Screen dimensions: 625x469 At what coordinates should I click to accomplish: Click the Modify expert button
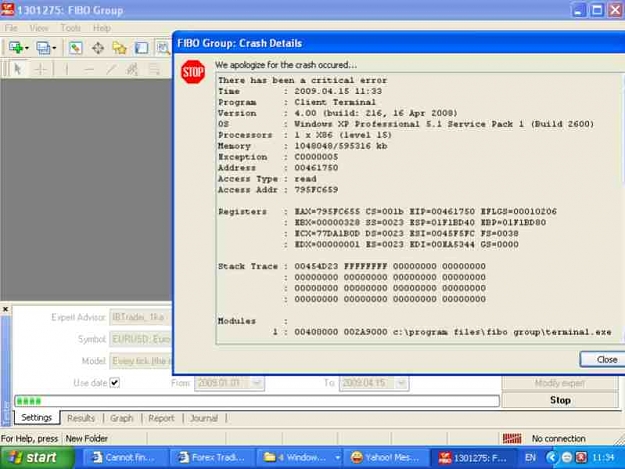click(x=560, y=383)
